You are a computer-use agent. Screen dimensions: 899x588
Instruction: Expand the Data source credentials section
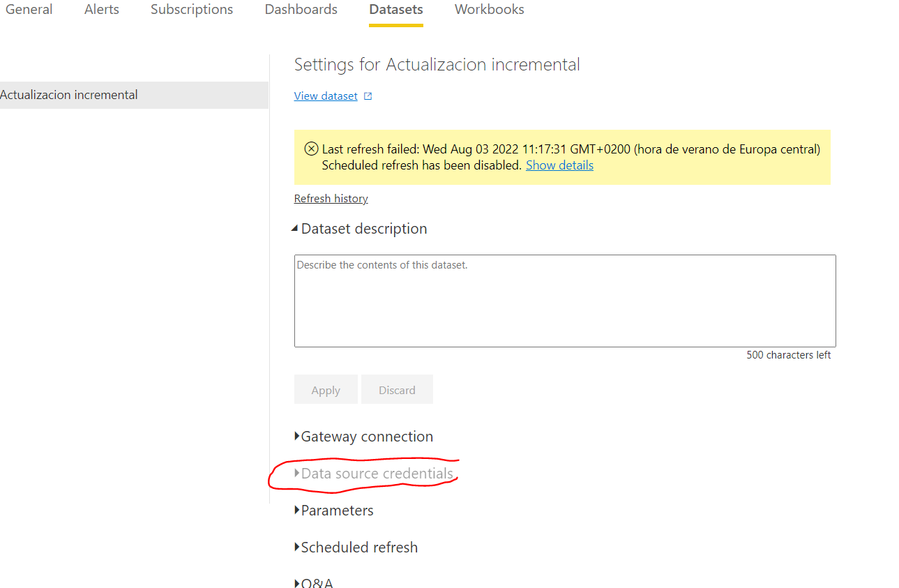(x=374, y=474)
